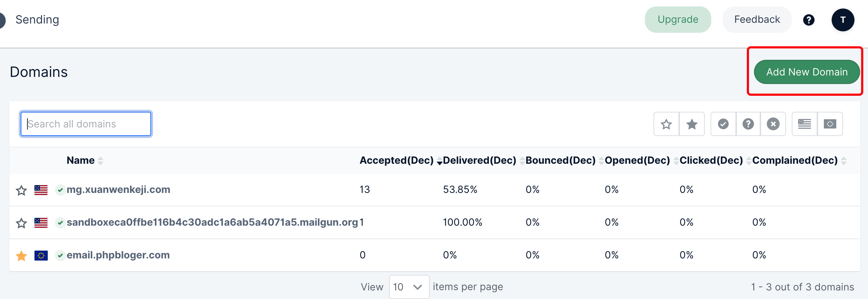Viewport: 868px width, 299px height.
Task: Filter disabled domains with X icon
Action: 773,124
